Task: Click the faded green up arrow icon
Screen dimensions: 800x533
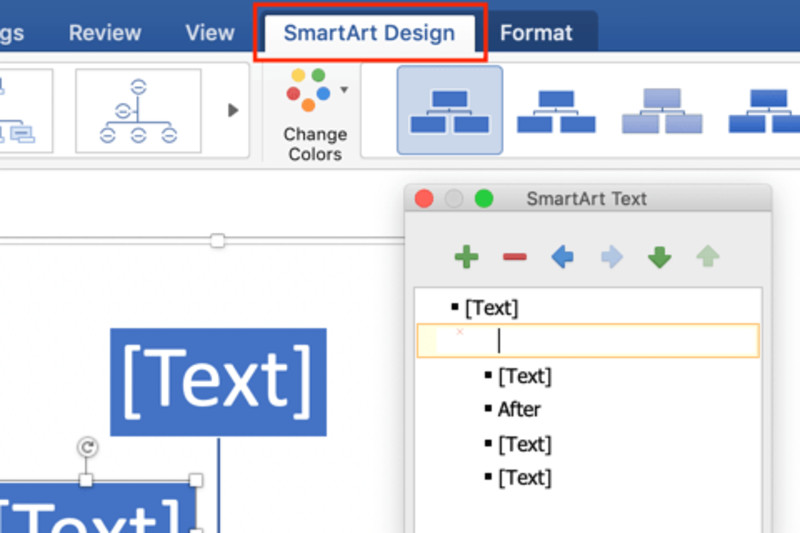Action: (708, 257)
